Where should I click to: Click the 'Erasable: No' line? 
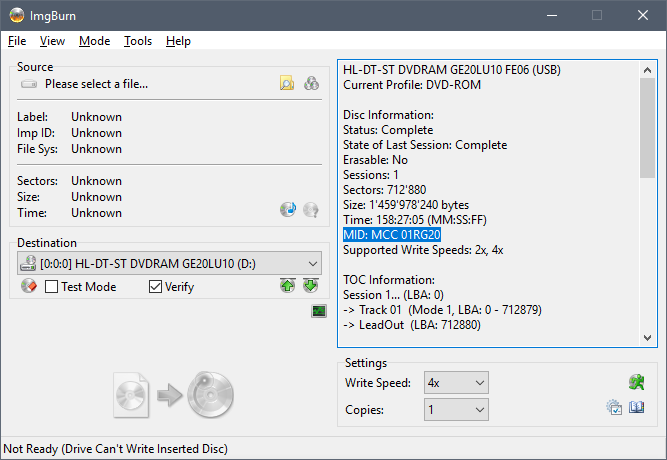(375, 160)
